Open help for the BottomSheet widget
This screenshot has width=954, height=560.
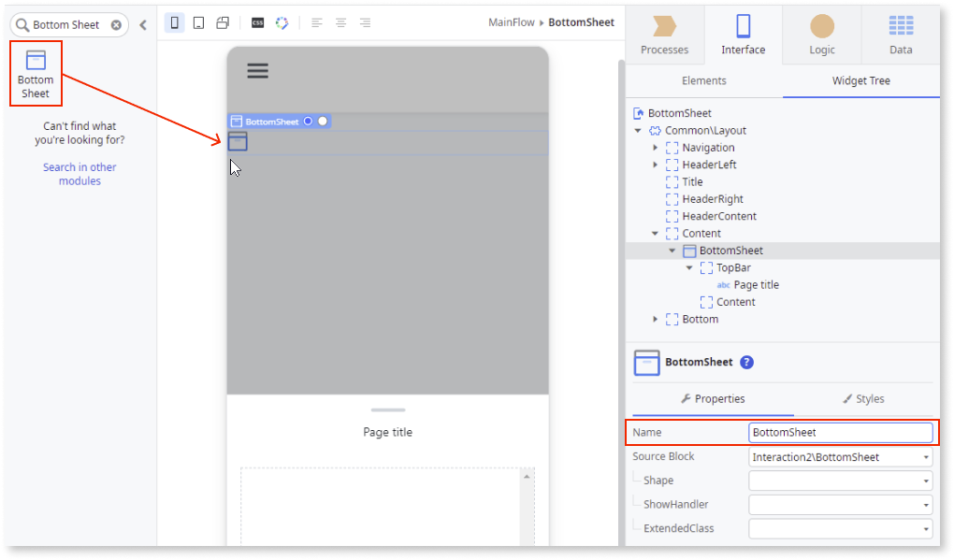[x=746, y=363]
